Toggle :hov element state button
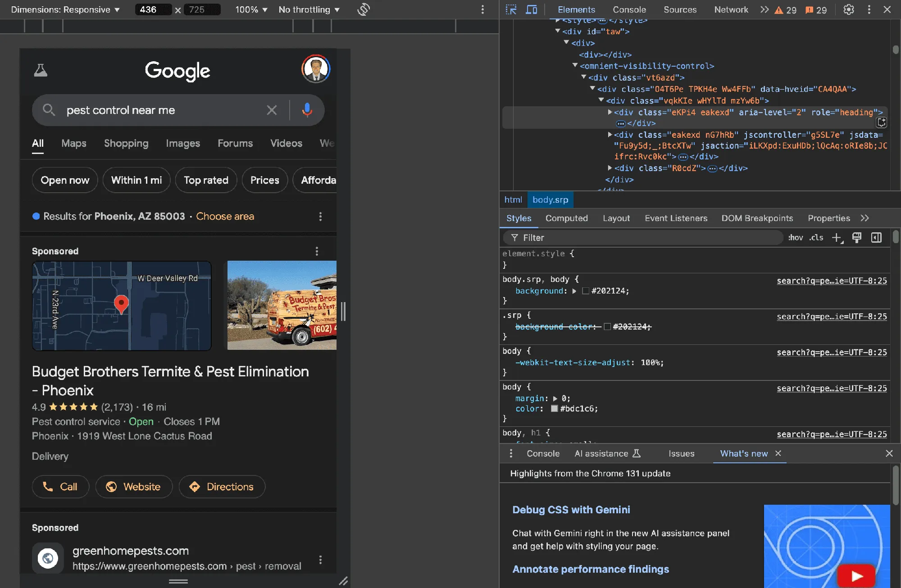Viewport: 901px width, 588px height. point(796,238)
